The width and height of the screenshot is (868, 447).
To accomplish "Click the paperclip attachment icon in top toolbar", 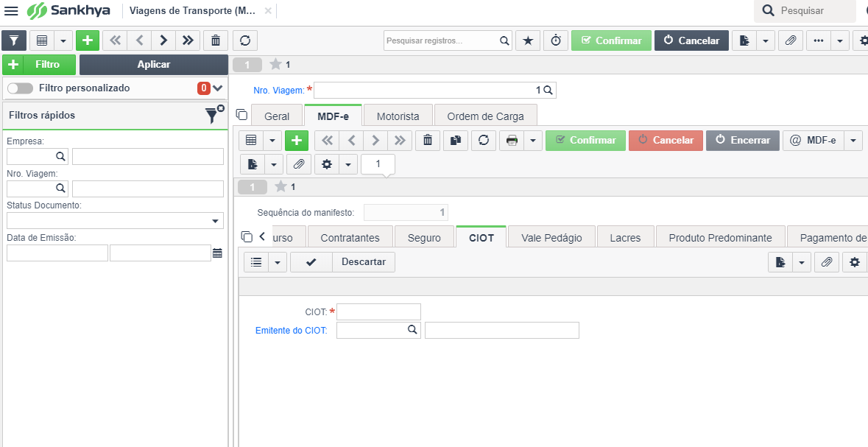I will [x=791, y=41].
